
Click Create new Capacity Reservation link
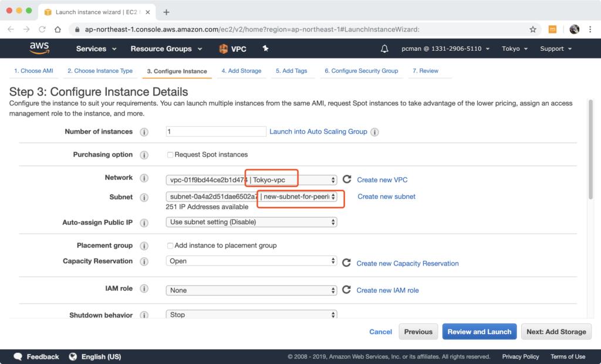(407, 263)
